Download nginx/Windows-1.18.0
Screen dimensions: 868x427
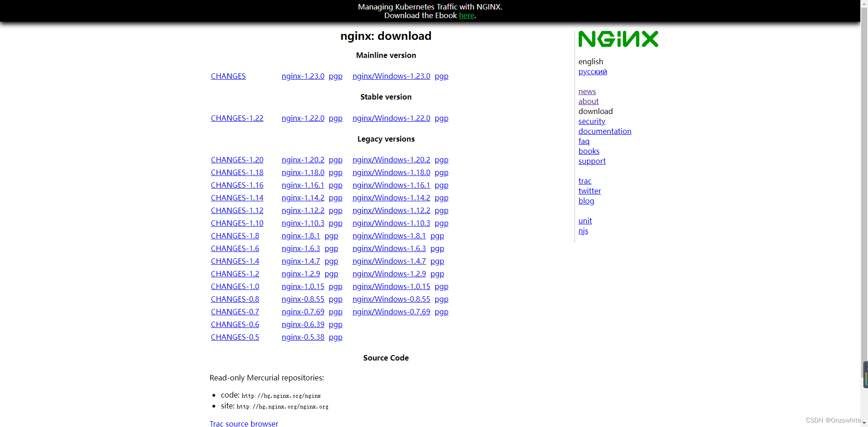392,172
